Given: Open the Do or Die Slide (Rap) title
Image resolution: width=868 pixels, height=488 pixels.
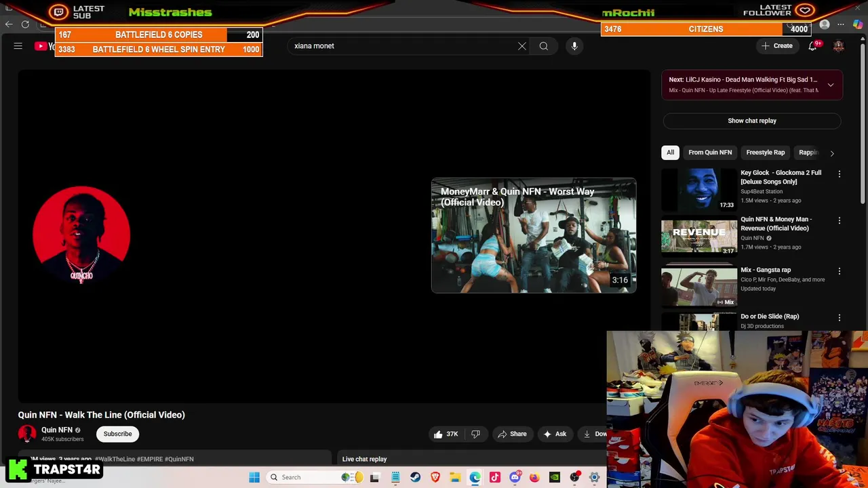Looking at the screenshot, I should (770, 317).
